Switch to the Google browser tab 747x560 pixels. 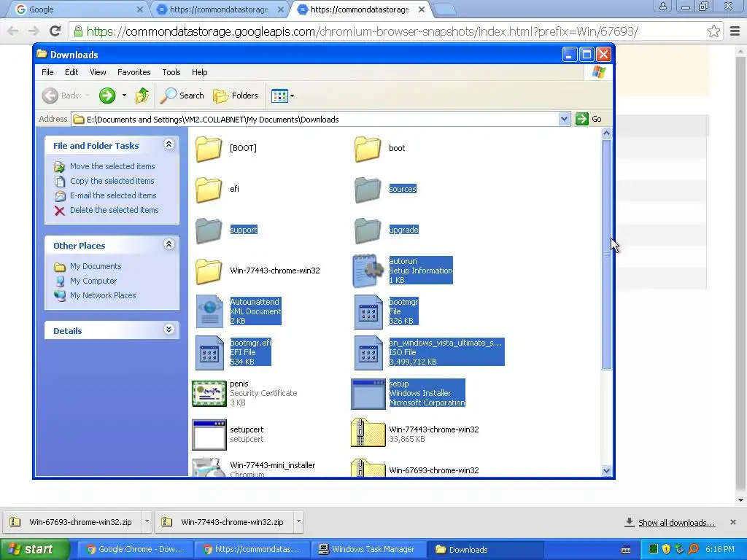79,9
